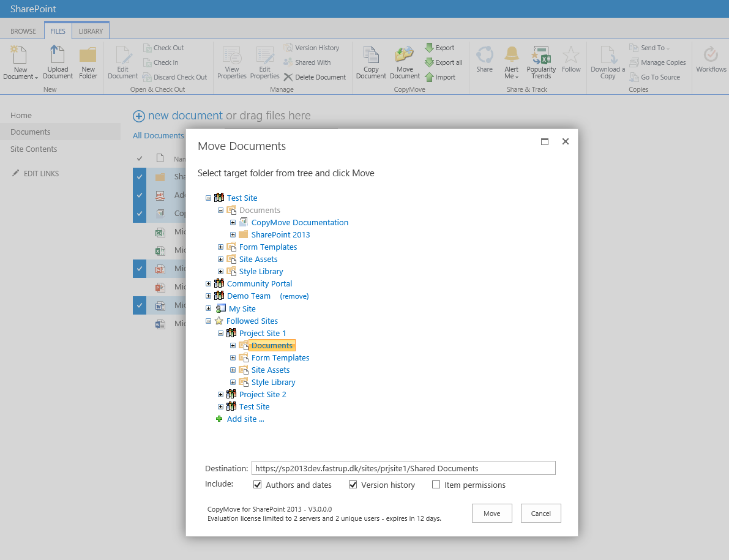Click the Add site link

click(245, 419)
